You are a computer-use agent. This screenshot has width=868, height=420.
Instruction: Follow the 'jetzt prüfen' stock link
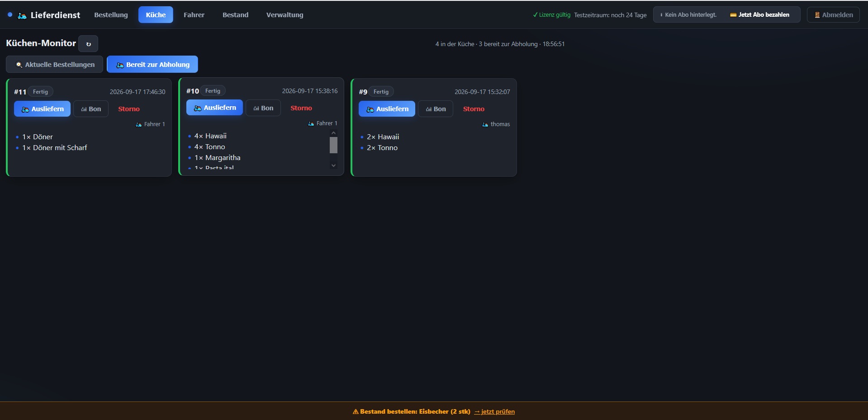click(494, 411)
